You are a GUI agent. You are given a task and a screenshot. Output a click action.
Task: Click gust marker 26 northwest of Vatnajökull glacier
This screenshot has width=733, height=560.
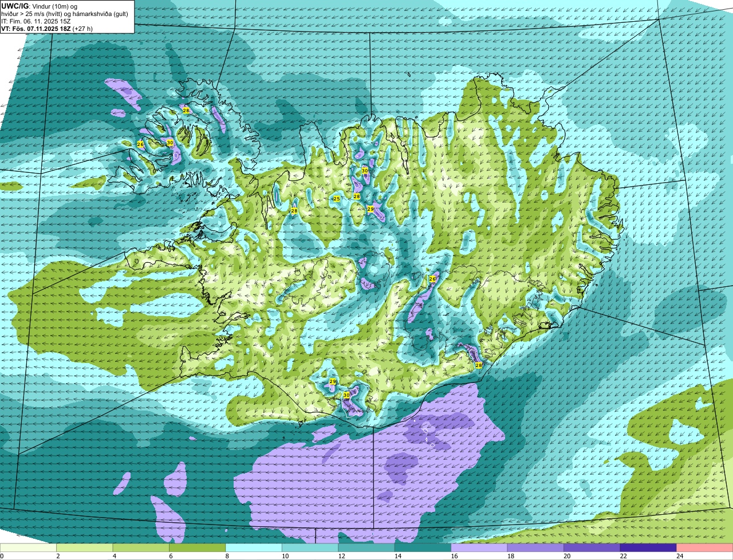(432, 279)
